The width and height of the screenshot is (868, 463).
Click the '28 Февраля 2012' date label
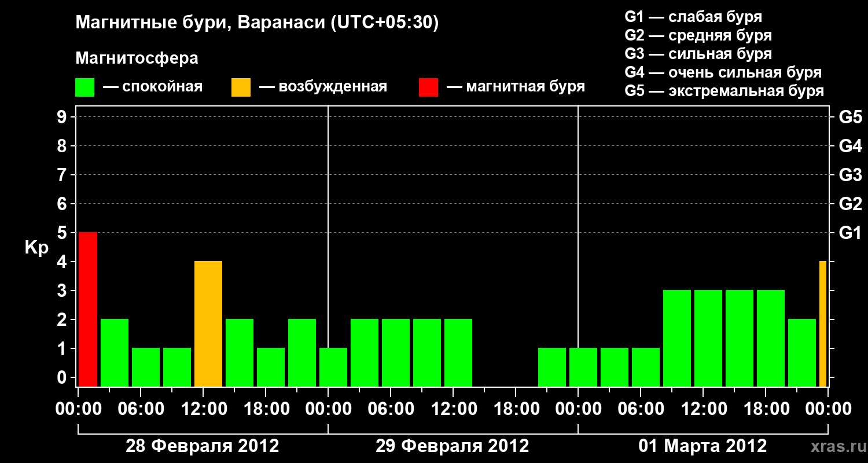(x=203, y=446)
